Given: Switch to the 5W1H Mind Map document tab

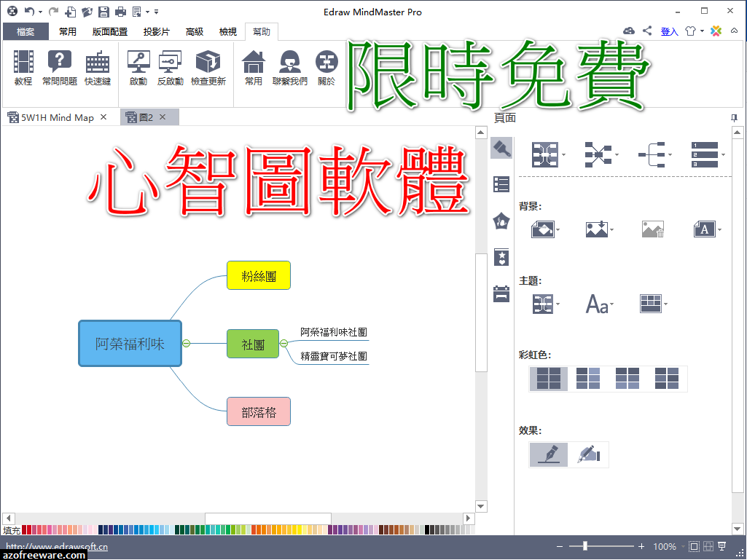Looking at the screenshot, I should click(x=57, y=118).
